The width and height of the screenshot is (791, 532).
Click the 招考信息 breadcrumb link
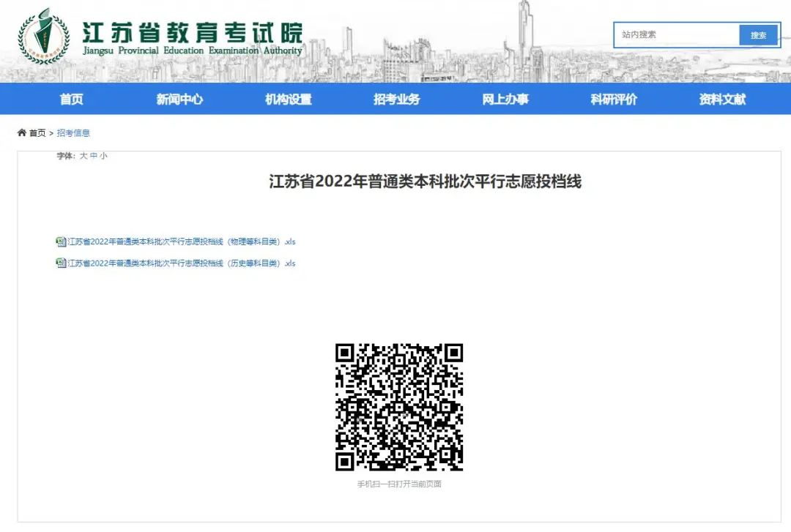[73, 133]
